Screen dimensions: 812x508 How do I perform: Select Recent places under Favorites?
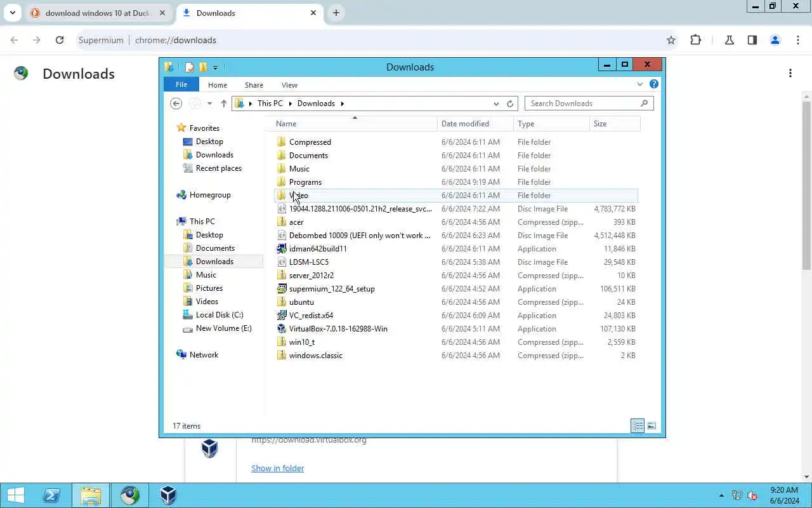219,168
